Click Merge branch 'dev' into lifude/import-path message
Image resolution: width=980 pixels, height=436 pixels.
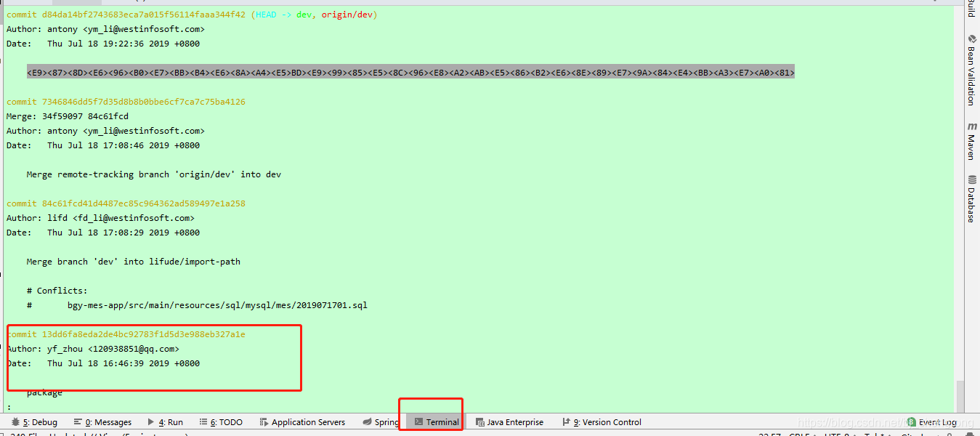[133, 262]
